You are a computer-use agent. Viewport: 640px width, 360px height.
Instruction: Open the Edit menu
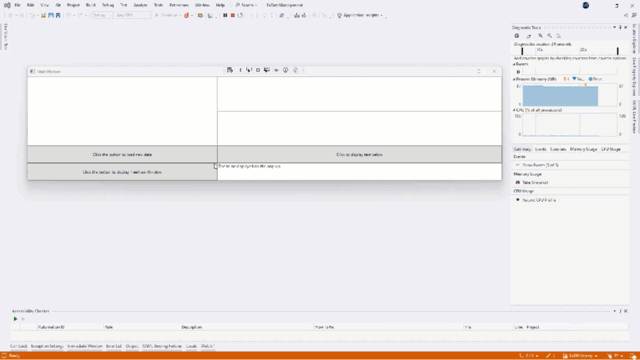[30, 5]
